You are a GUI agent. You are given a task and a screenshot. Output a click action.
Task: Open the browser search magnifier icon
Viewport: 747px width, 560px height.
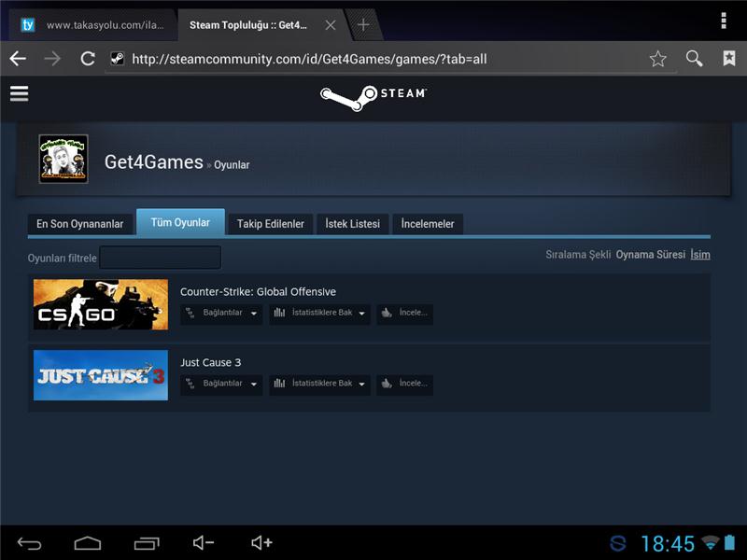[x=694, y=59]
